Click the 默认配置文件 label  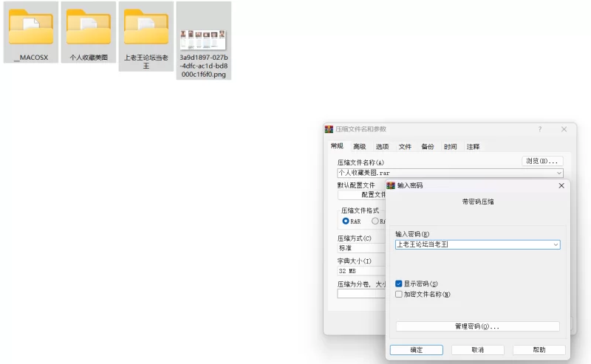(356, 185)
